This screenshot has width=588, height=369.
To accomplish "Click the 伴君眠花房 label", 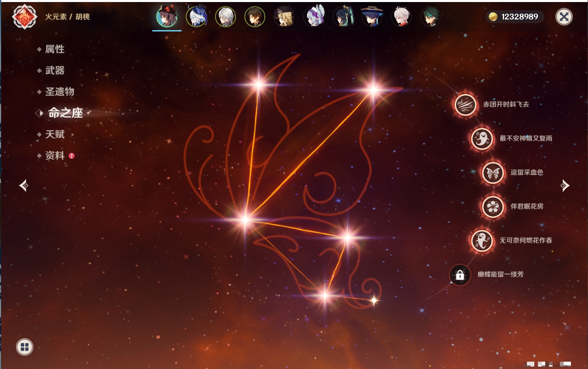I will 527,206.
